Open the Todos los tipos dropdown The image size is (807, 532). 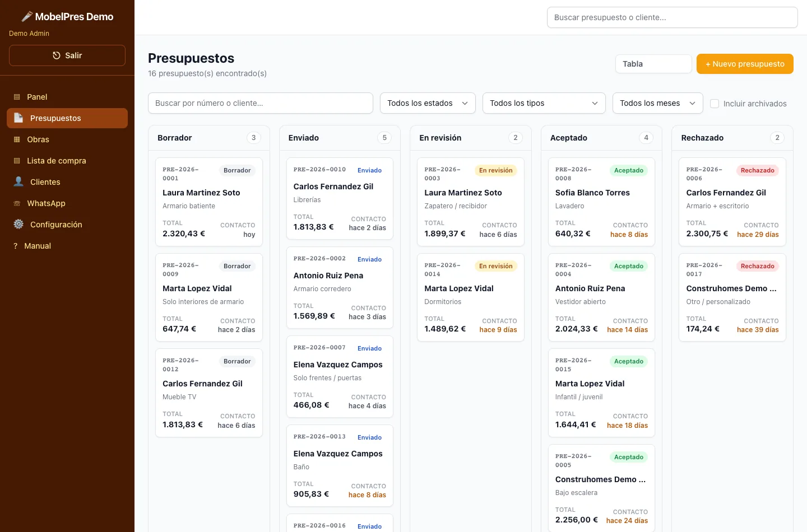click(544, 103)
